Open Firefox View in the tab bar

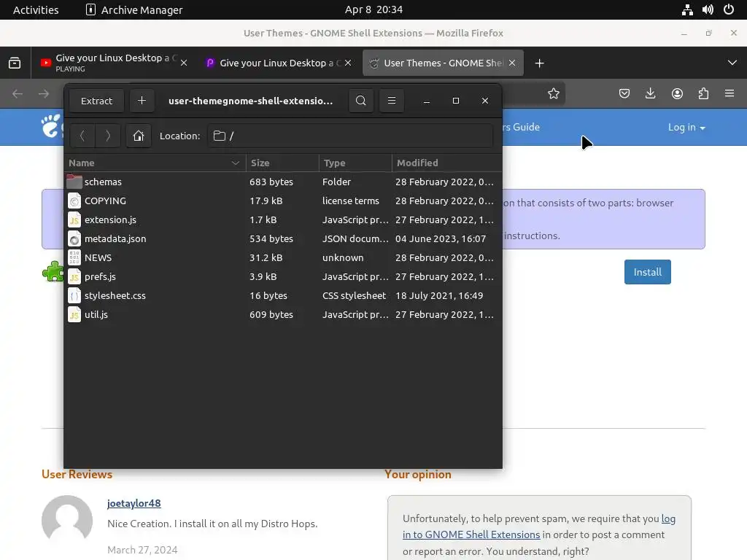(15, 63)
